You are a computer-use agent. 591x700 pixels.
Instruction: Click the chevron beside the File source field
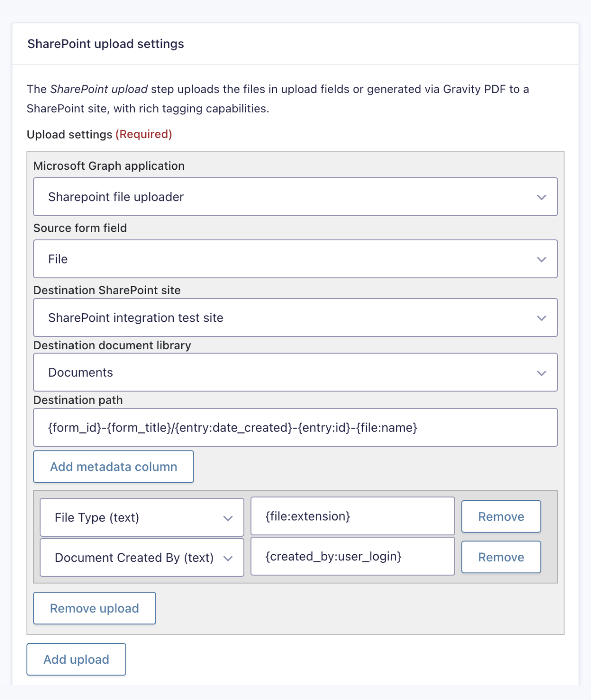pos(541,259)
